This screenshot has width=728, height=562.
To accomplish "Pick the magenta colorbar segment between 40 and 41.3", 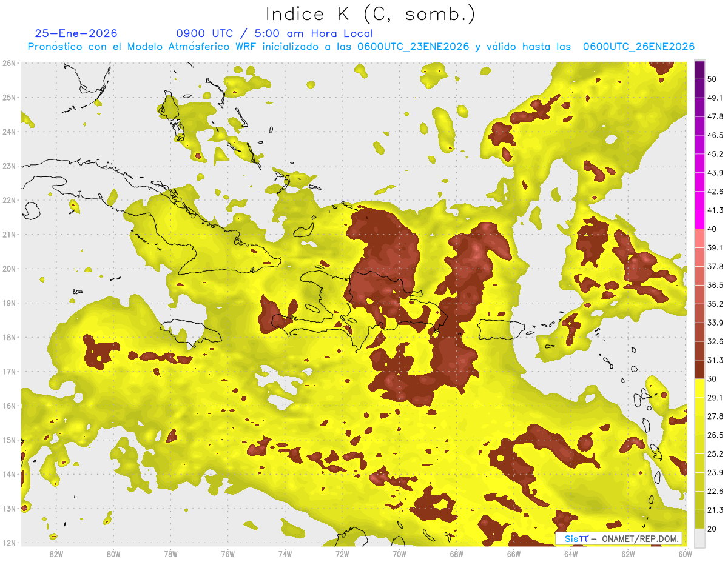I will (699, 219).
